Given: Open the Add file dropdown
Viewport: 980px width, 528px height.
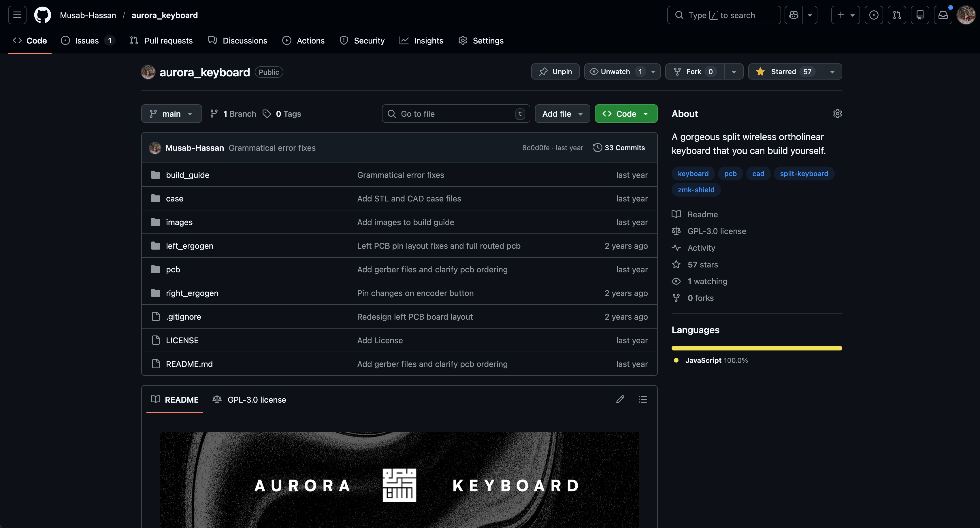Looking at the screenshot, I should click(562, 113).
